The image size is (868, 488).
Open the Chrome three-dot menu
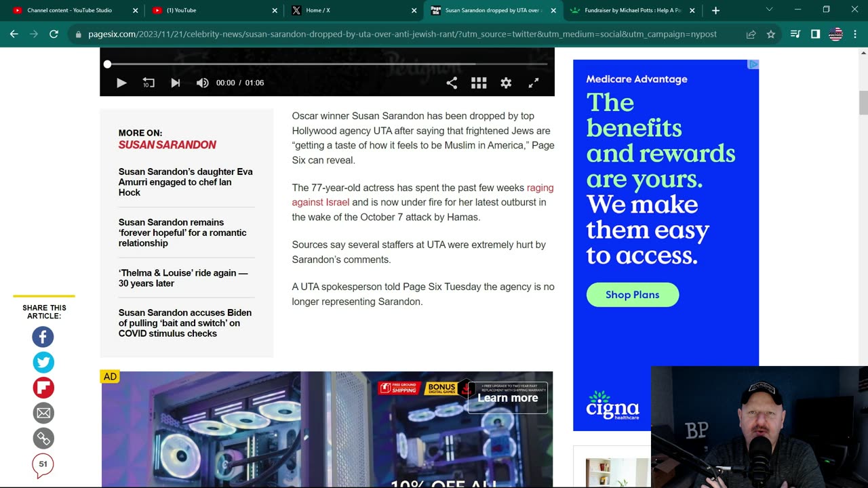[x=855, y=34]
